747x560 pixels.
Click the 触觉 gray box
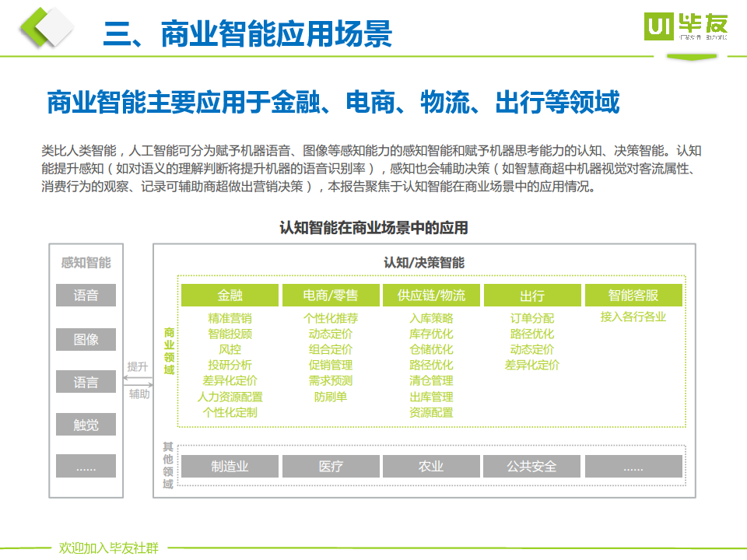(x=86, y=425)
